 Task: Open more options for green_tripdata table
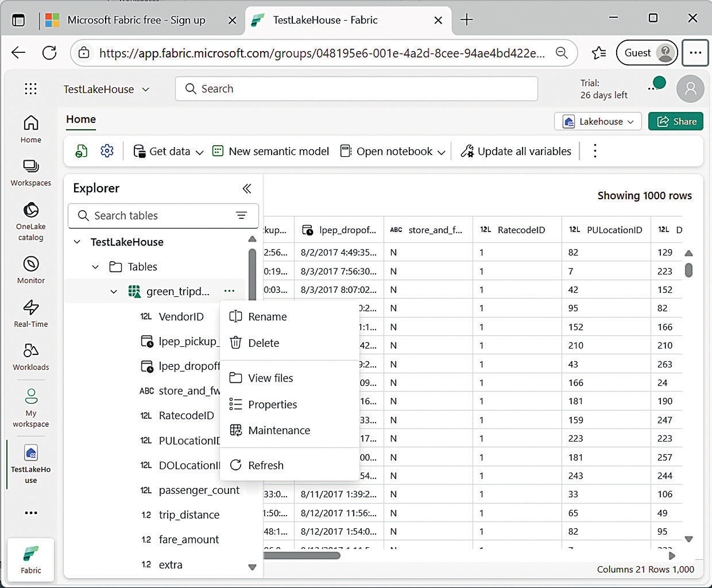pos(229,291)
